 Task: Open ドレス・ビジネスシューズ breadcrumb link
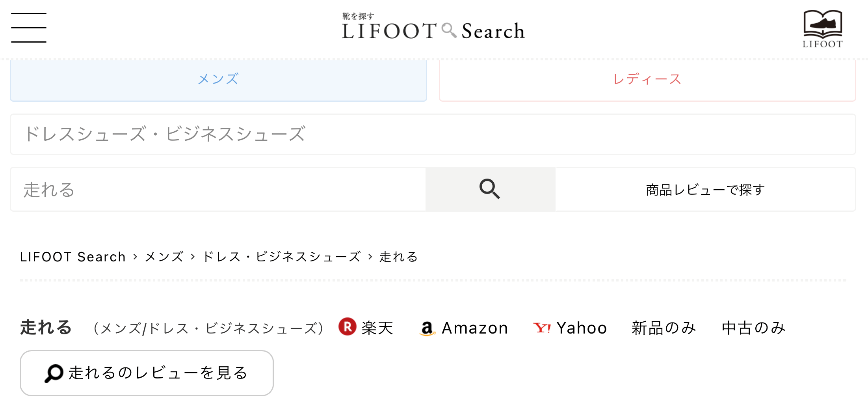281,257
